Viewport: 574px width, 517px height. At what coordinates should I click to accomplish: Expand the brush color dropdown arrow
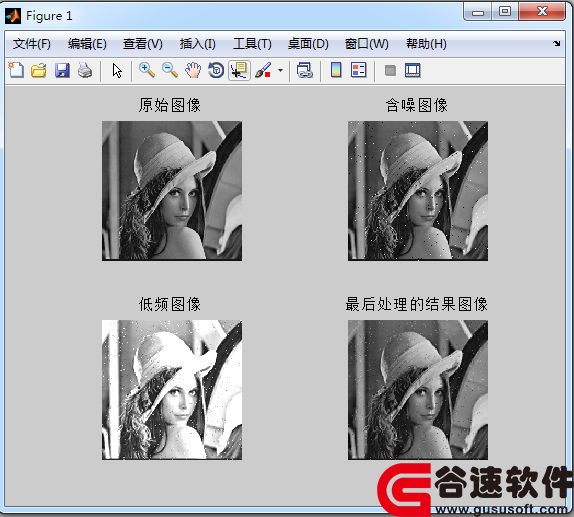pos(280,70)
